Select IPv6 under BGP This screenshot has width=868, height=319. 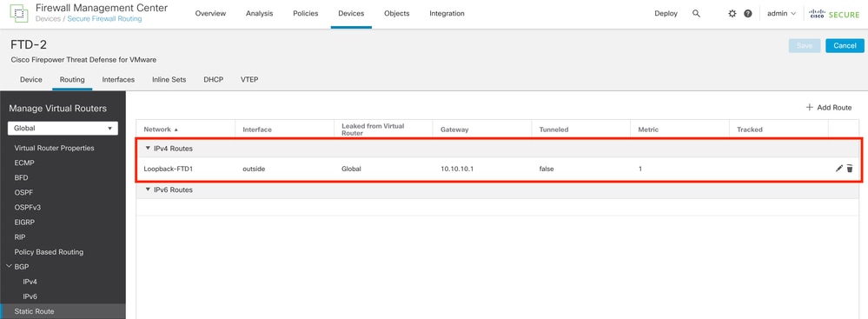click(30, 296)
